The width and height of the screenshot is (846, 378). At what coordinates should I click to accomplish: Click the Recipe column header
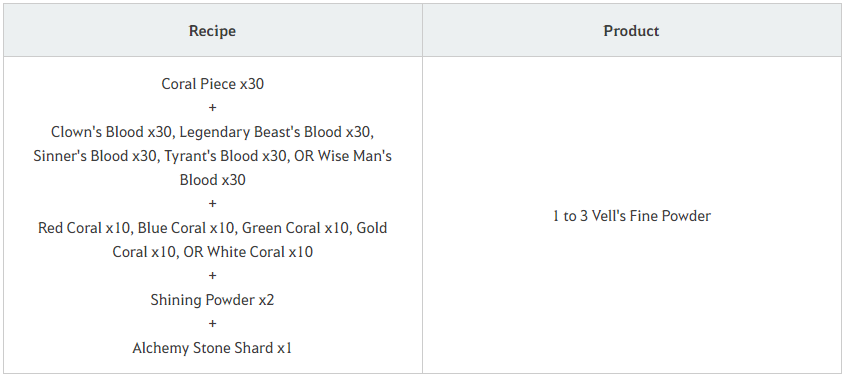point(212,31)
